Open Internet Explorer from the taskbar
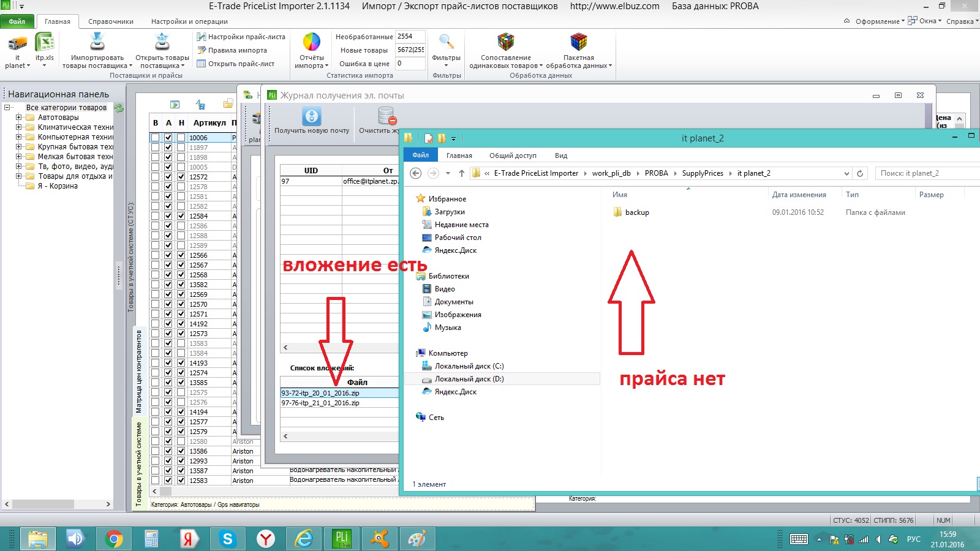 (303, 539)
